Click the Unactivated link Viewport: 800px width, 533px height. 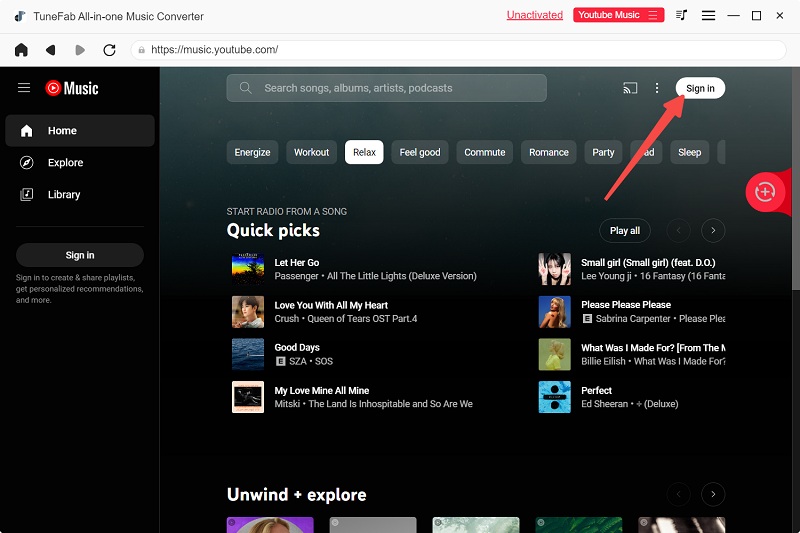click(535, 15)
